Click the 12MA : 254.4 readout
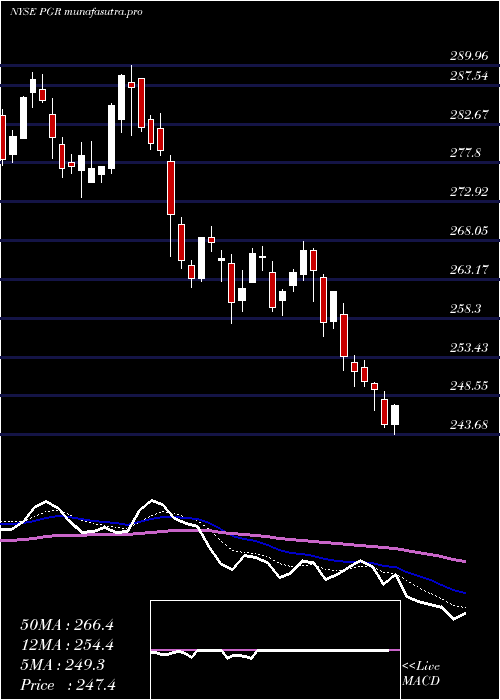This screenshot has width=500, height=700. click(67, 645)
